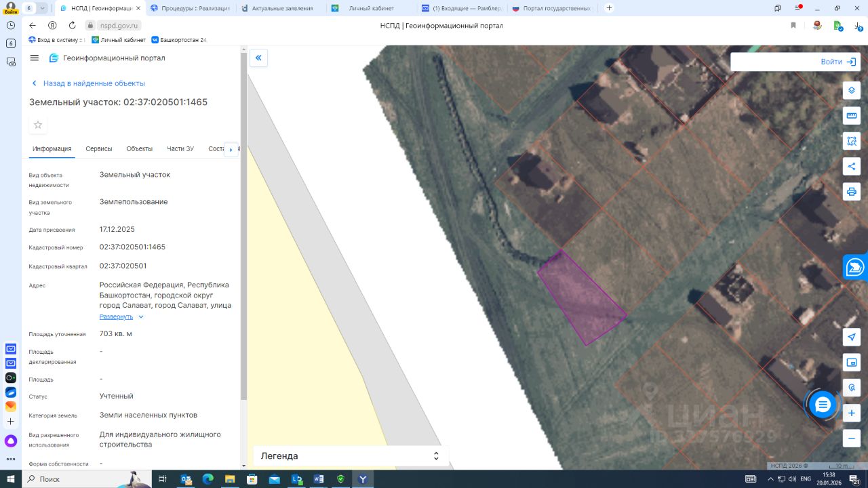Add the land plot to favorites
The image size is (868, 488).
coord(38,125)
